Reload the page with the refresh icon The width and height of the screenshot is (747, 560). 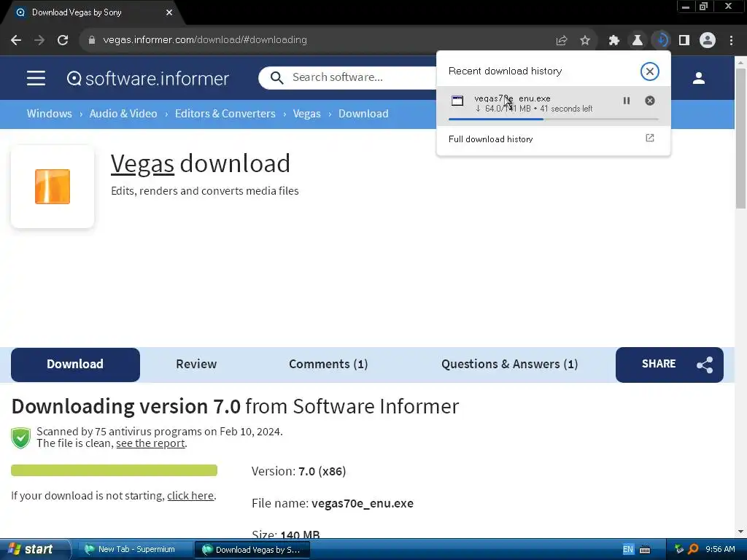click(x=63, y=40)
